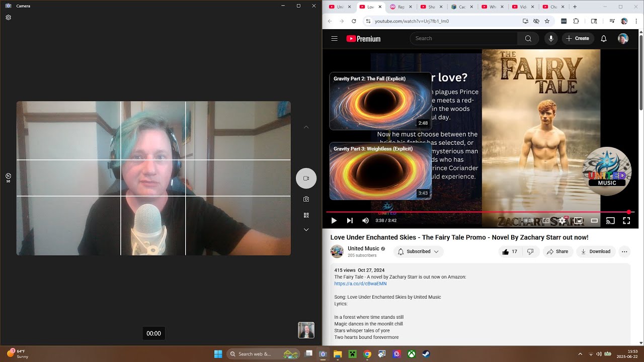Mute the YouTube video volume
The height and width of the screenshot is (362, 644).
365,220
